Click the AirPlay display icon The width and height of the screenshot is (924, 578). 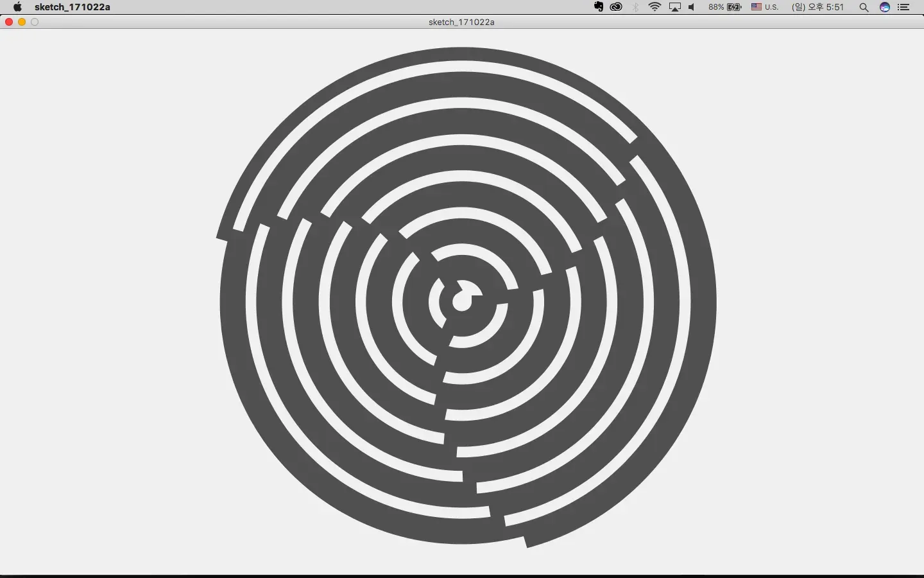[x=674, y=7]
